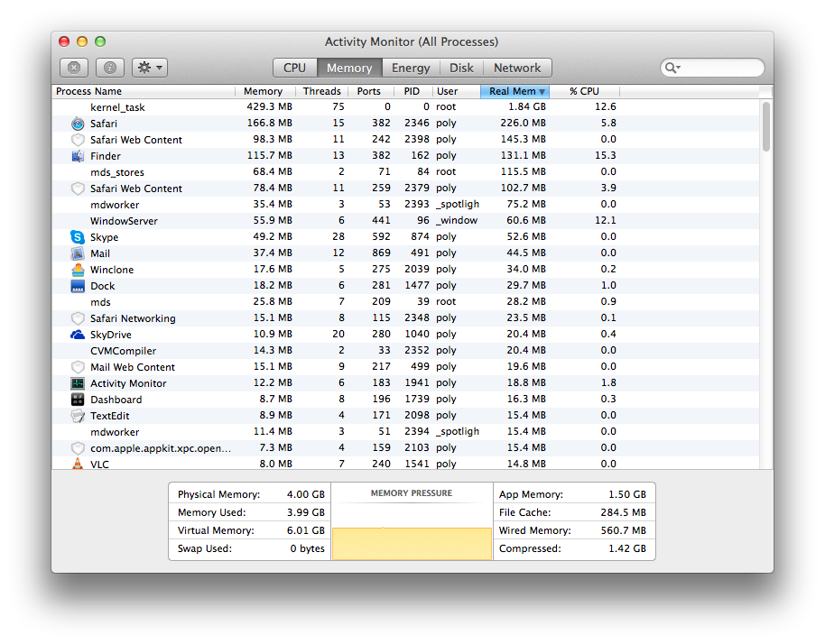Click the green zoom window button
825x644 pixels.
(x=100, y=41)
